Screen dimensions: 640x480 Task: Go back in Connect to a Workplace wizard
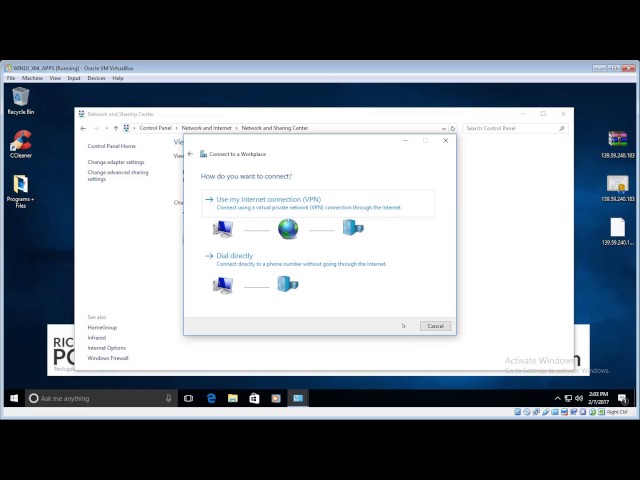[x=190, y=154]
